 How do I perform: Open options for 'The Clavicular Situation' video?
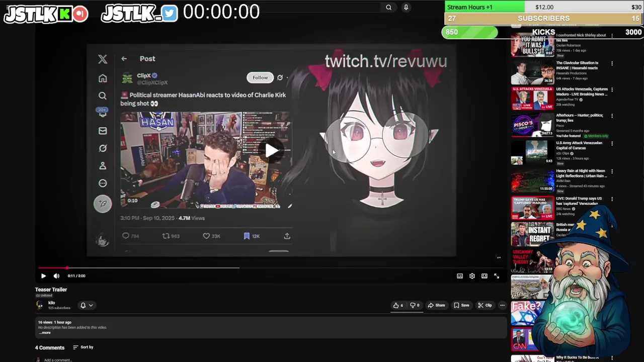612,64
